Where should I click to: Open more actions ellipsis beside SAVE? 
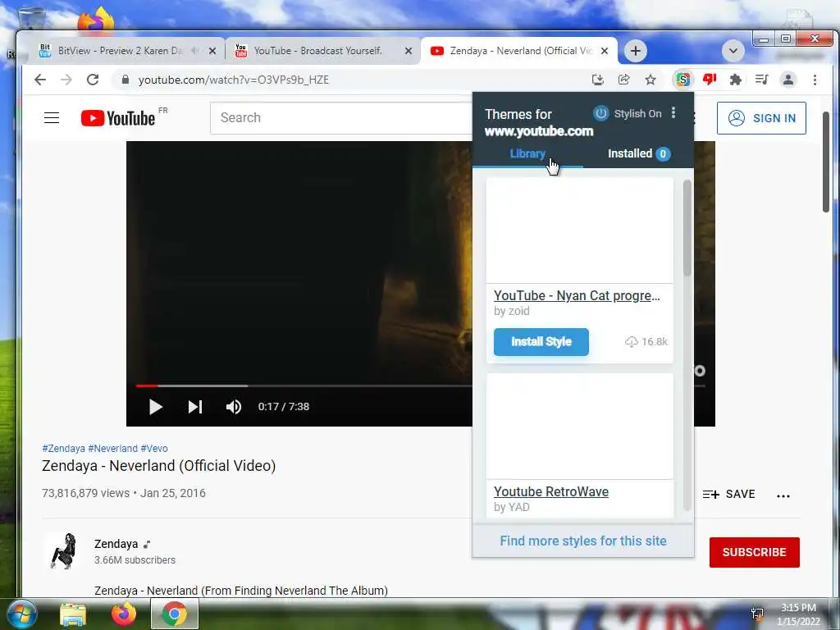pos(783,496)
